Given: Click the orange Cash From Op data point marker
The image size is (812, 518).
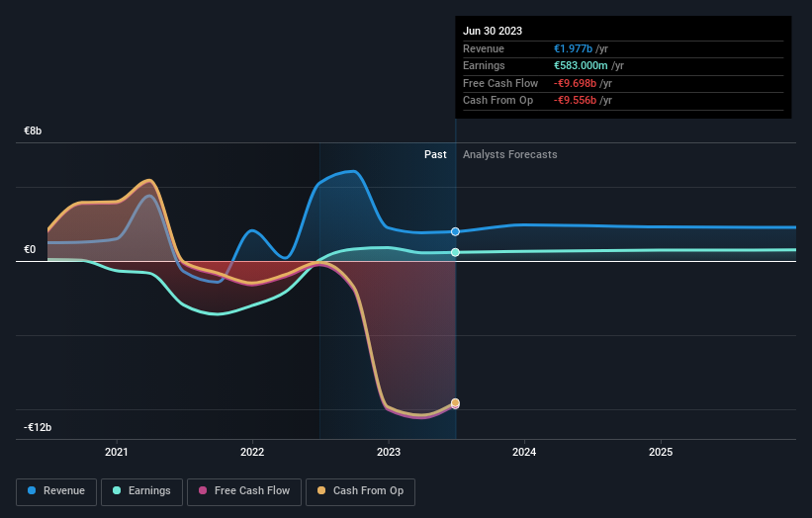Looking at the screenshot, I should click(455, 402).
